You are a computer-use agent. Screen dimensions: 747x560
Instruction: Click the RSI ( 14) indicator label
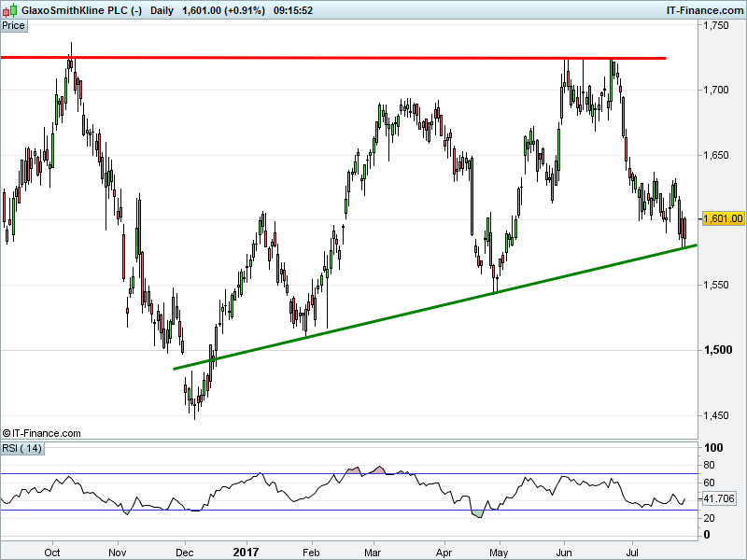(21, 448)
